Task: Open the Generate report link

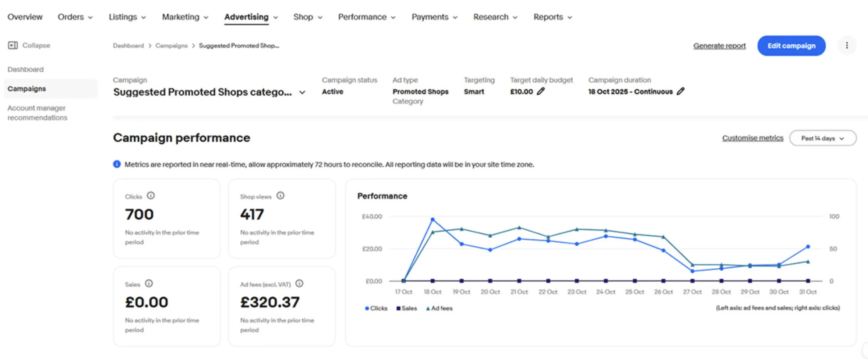Action: 719,46
